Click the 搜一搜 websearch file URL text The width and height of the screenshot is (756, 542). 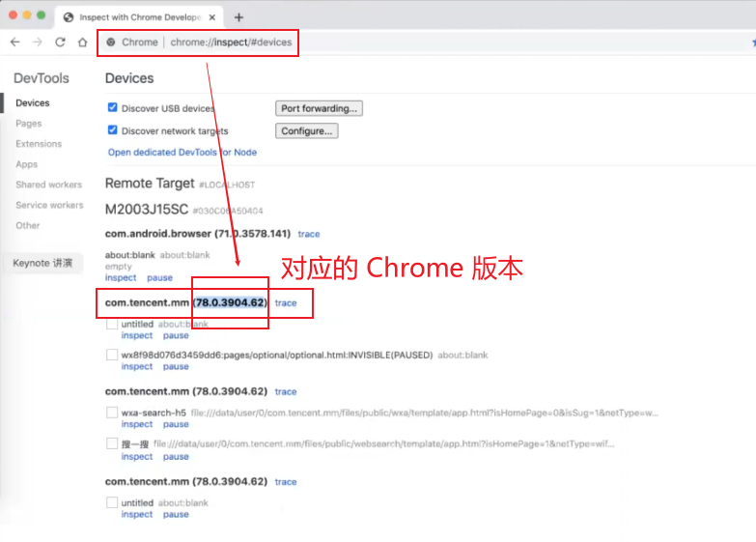383,443
